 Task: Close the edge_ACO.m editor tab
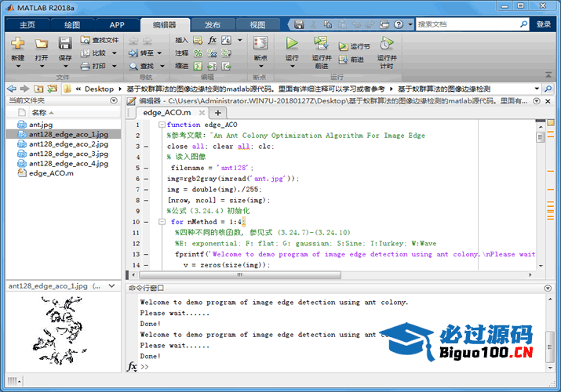pyautogui.click(x=202, y=113)
